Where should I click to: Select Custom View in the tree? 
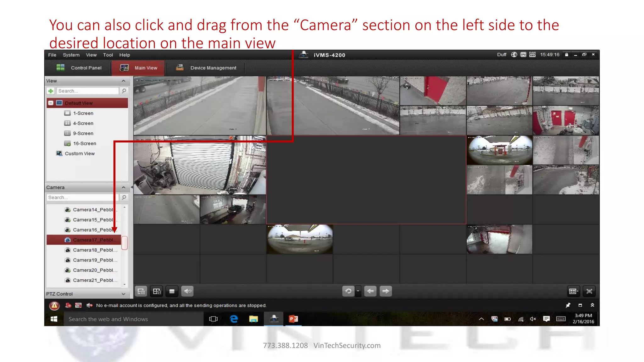pyautogui.click(x=75, y=153)
